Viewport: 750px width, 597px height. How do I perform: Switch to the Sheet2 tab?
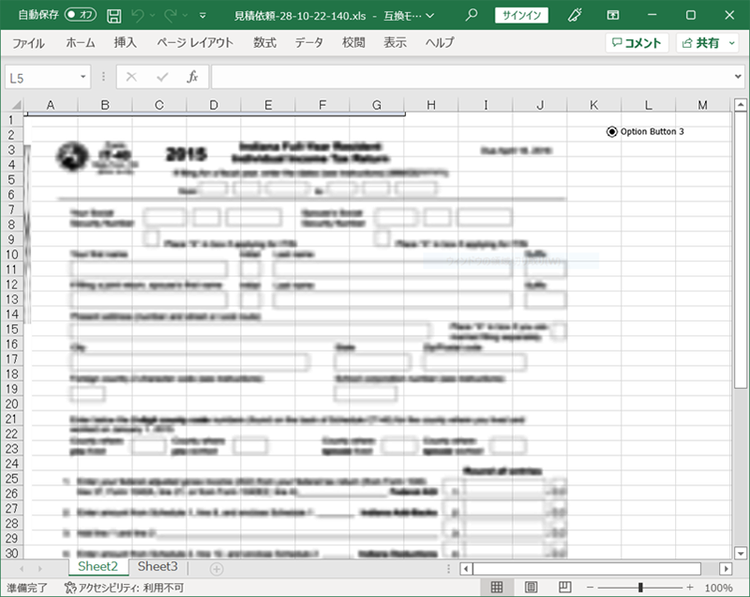pos(98,566)
